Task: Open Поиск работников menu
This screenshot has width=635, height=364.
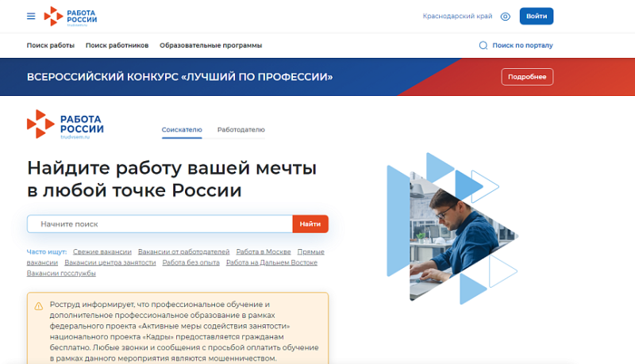Action: (x=117, y=45)
